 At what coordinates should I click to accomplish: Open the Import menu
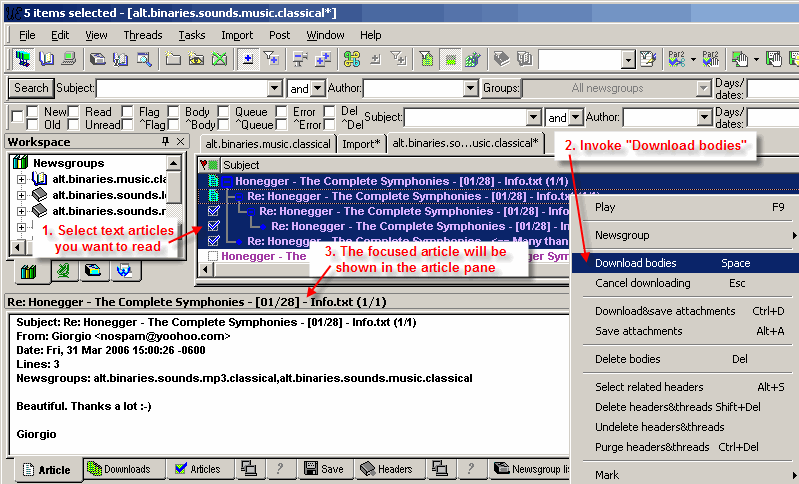coord(237,35)
